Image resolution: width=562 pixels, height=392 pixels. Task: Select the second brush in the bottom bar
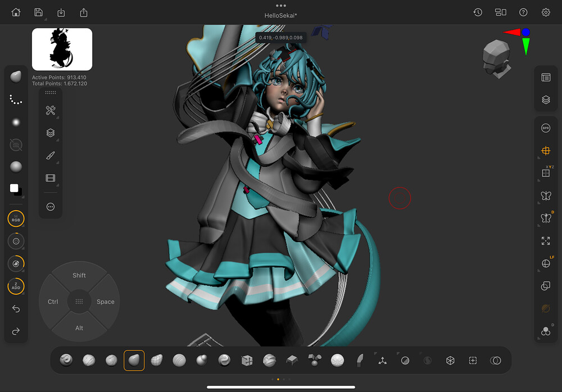[89, 360]
